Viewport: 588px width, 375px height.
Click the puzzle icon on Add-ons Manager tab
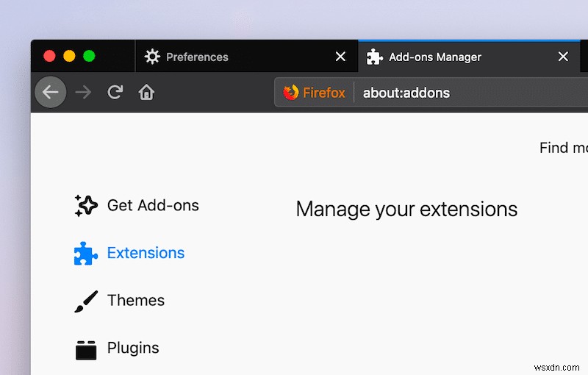coord(374,57)
